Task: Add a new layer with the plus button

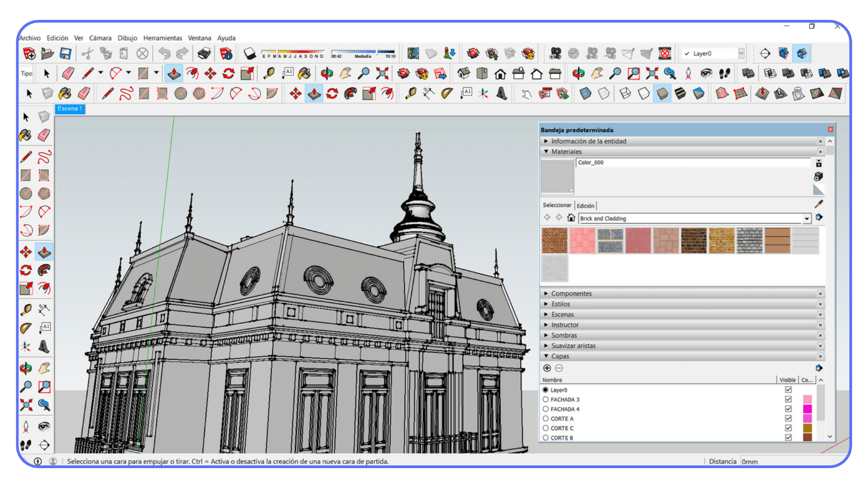Action: [547, 368]
